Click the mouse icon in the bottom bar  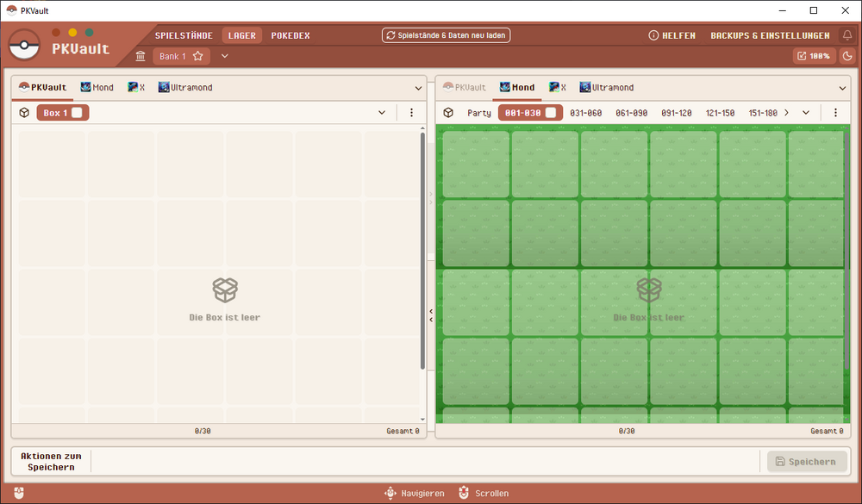pos(19,493)
